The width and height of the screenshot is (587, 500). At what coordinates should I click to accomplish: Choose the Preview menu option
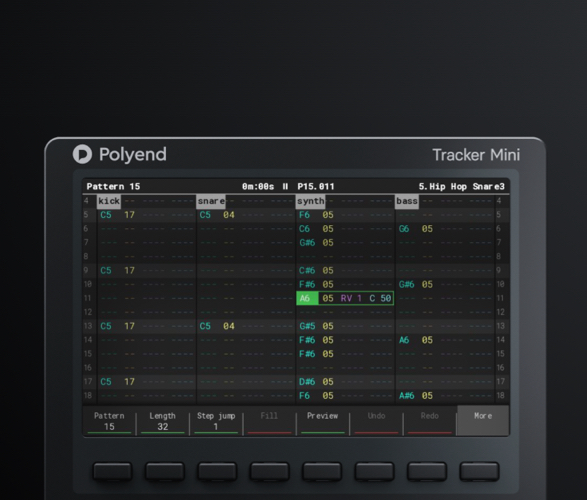point(322,421)
